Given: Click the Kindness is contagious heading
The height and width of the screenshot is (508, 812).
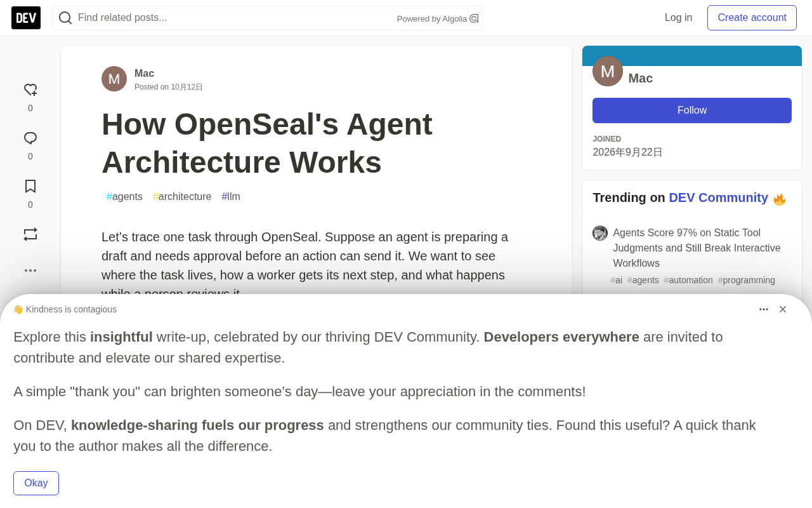Looking at the screenshot, I should (x=65, y=309).
